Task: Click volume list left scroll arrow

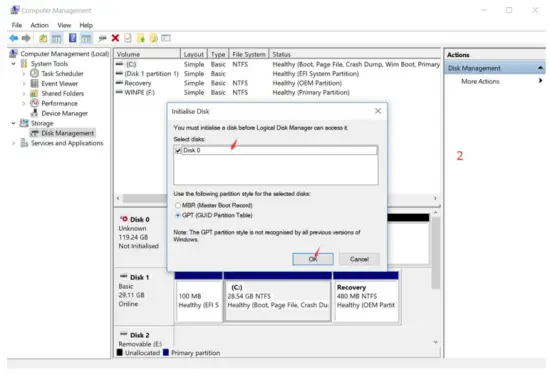Action: coord(118,198)
